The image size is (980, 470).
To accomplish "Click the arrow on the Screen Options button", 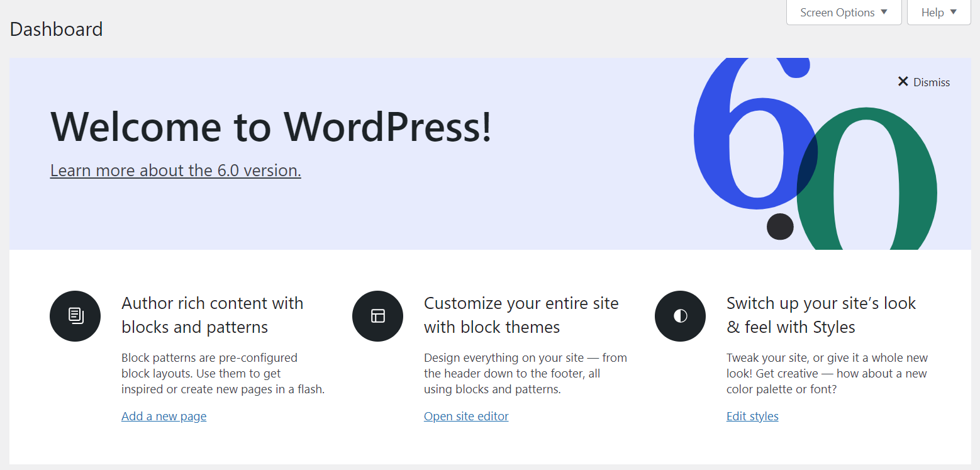I will [884, 13].
